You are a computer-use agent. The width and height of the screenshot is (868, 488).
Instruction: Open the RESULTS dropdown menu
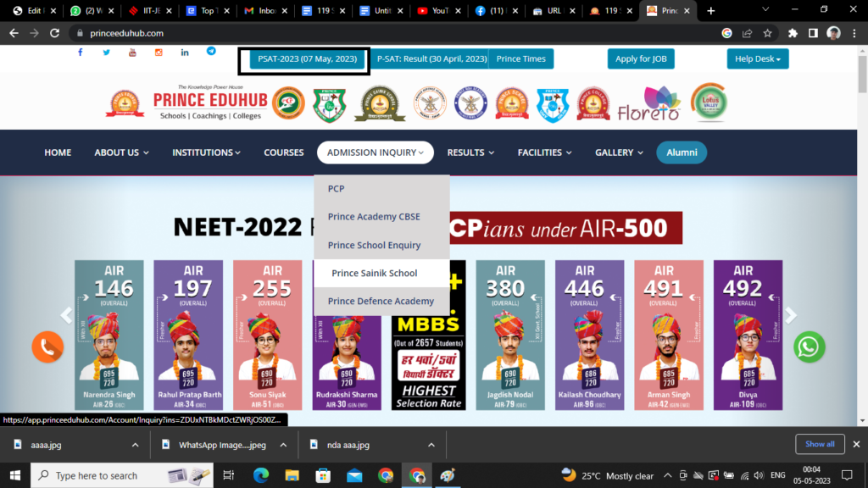click(470, 152)
